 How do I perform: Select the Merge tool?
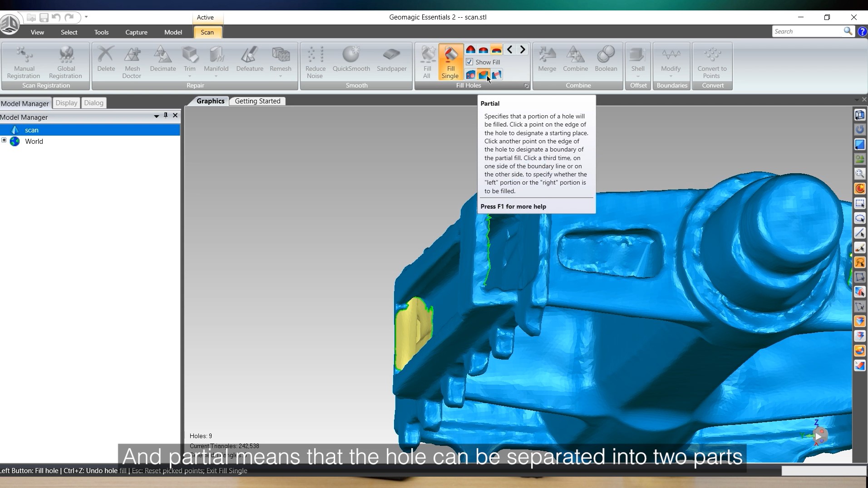[x=547, y=58]
